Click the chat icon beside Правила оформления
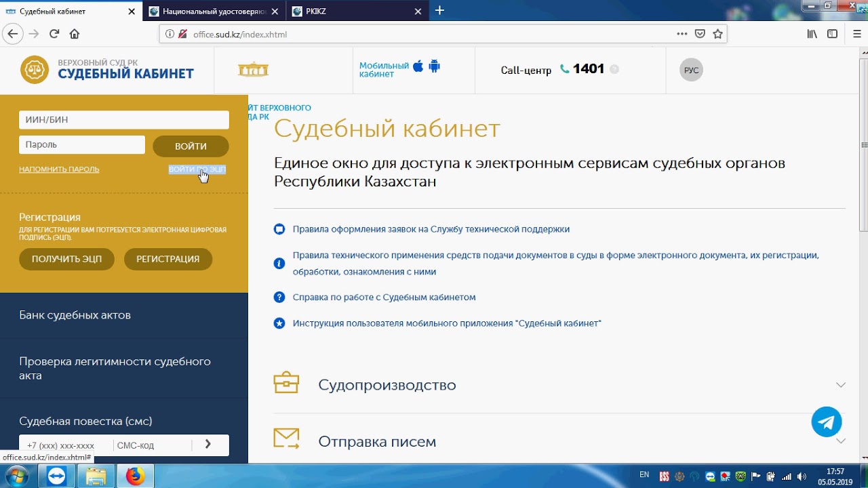Viewport: 868px width, 488px height. (x=279, y=229)
